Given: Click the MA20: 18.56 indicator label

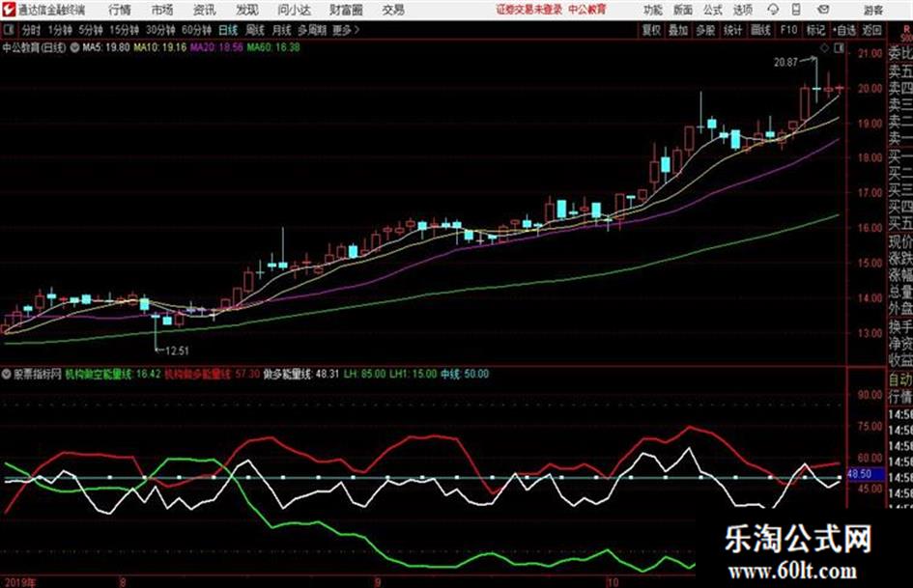Looking at the screenshot, I should click(216, 47).
